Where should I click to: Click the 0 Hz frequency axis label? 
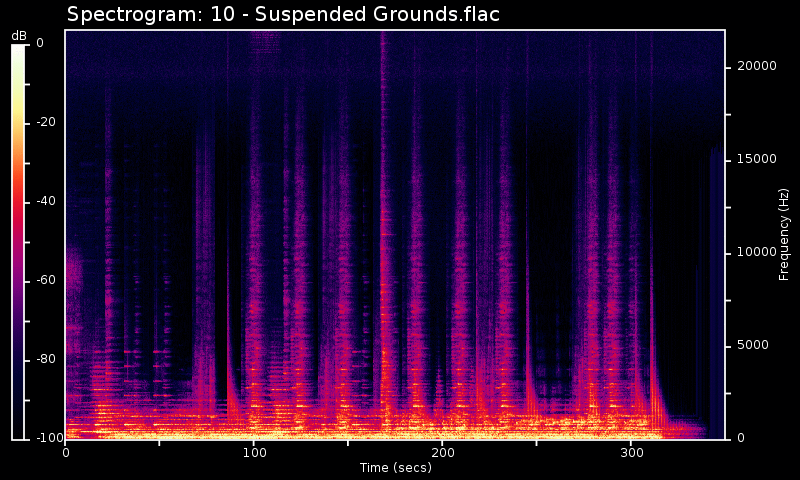739,439
